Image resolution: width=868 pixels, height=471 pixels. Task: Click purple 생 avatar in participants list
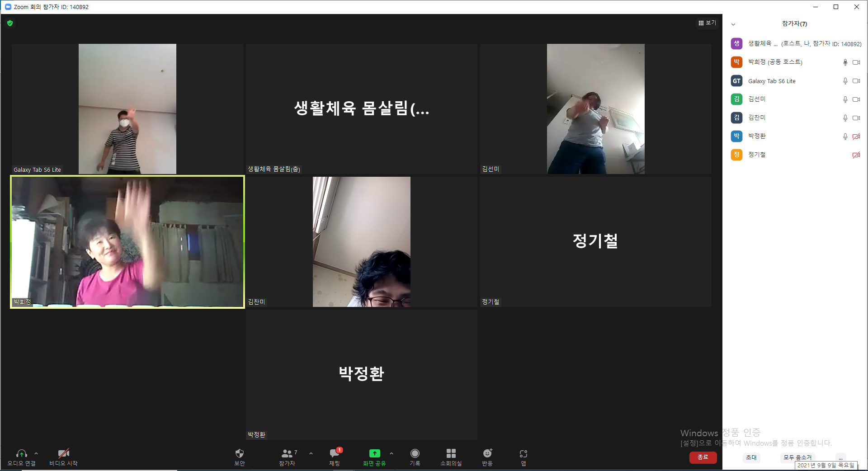(736, 43)
